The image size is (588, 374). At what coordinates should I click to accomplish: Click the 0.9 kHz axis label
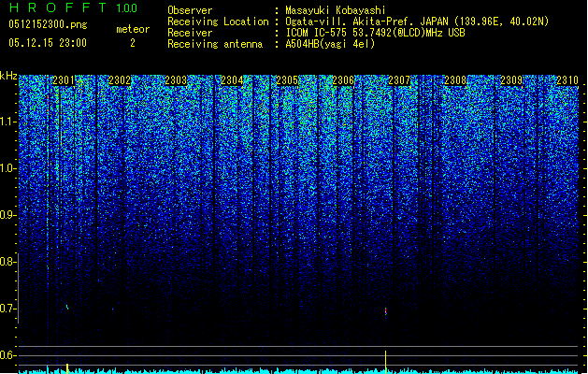click(x=7, y=215)
